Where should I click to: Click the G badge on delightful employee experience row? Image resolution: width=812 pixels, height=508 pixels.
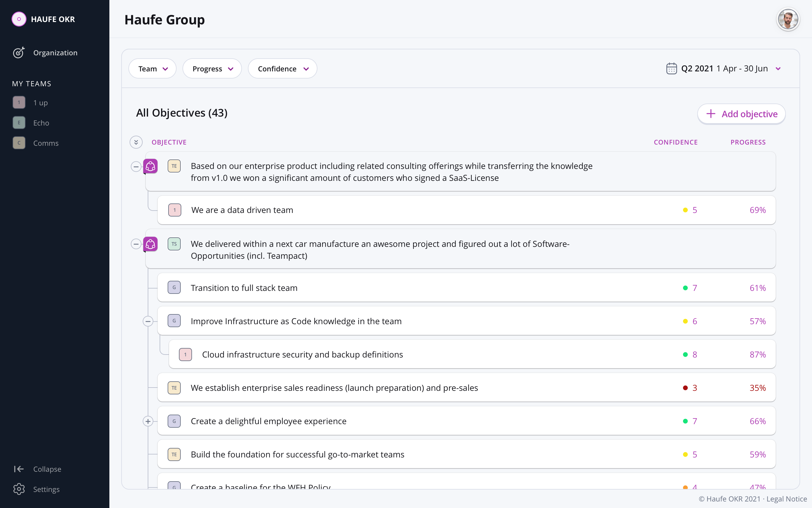click(174, 421)
